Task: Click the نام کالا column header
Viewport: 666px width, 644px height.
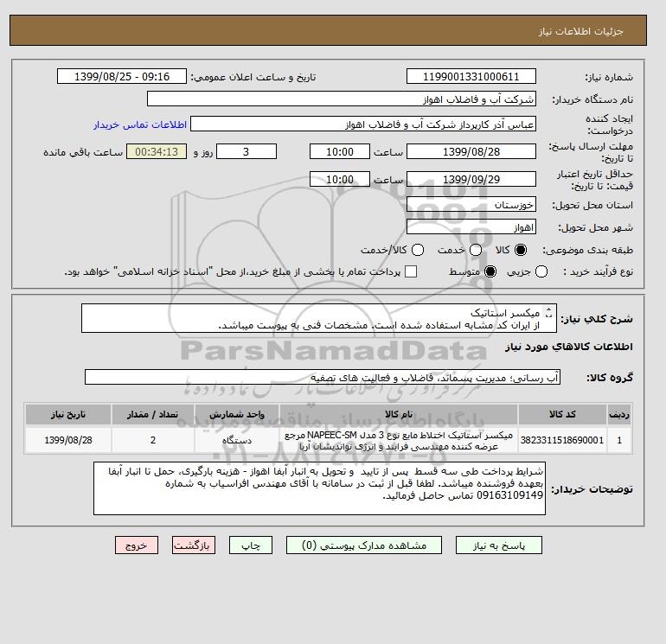Action: 399,414
